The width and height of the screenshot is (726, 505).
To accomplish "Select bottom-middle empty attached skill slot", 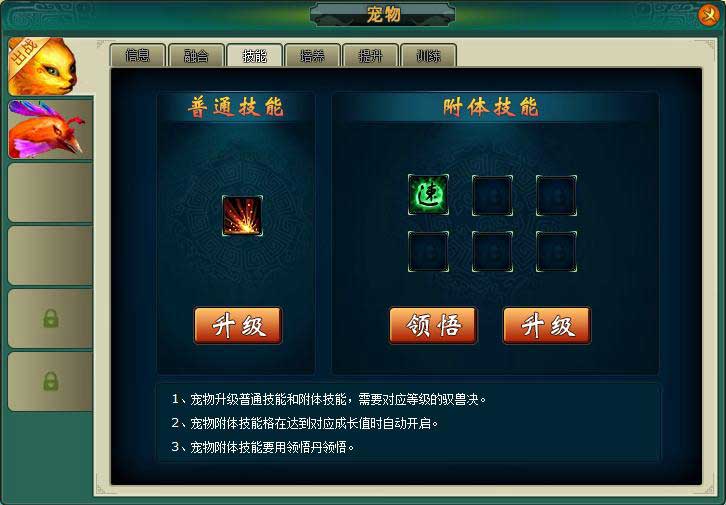I will point(492,251).
